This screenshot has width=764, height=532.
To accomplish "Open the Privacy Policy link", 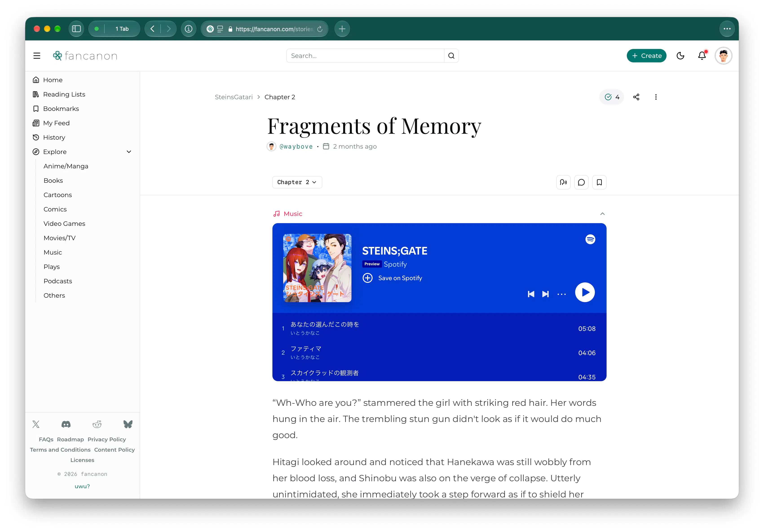I will click(107, 440).
